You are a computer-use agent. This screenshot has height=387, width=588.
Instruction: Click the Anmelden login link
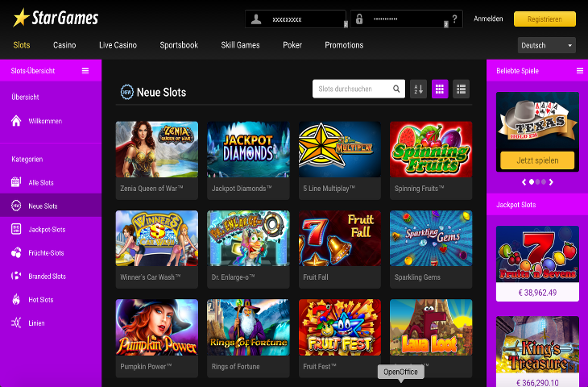pyautogui.click(x=488, y=19)
